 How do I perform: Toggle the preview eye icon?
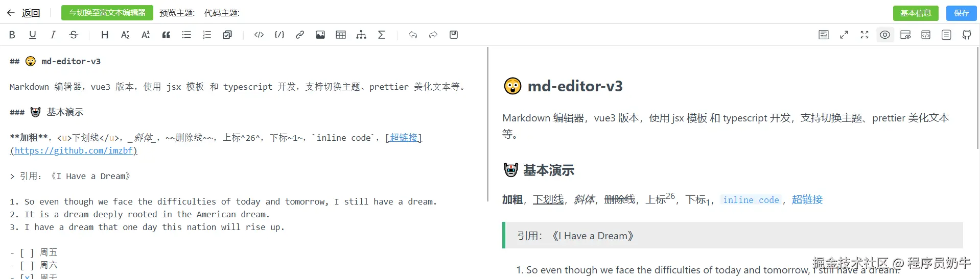point(885,35)
